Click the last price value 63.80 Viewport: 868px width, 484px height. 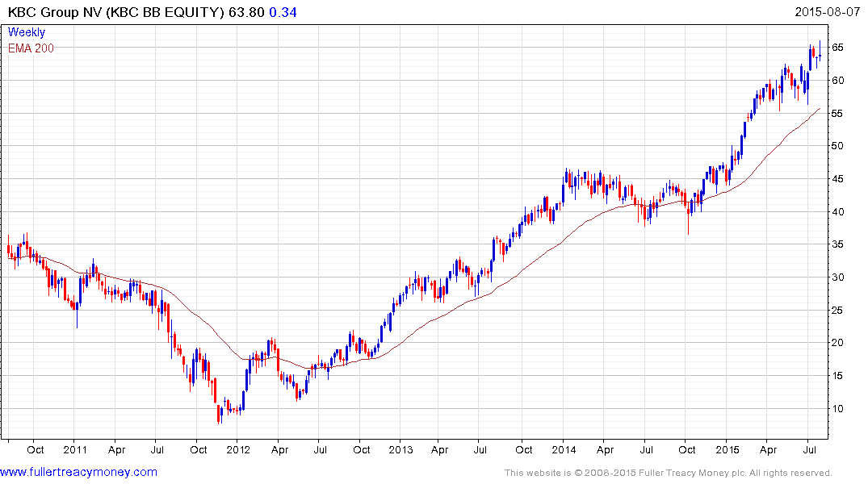click(x=246, y=12)
